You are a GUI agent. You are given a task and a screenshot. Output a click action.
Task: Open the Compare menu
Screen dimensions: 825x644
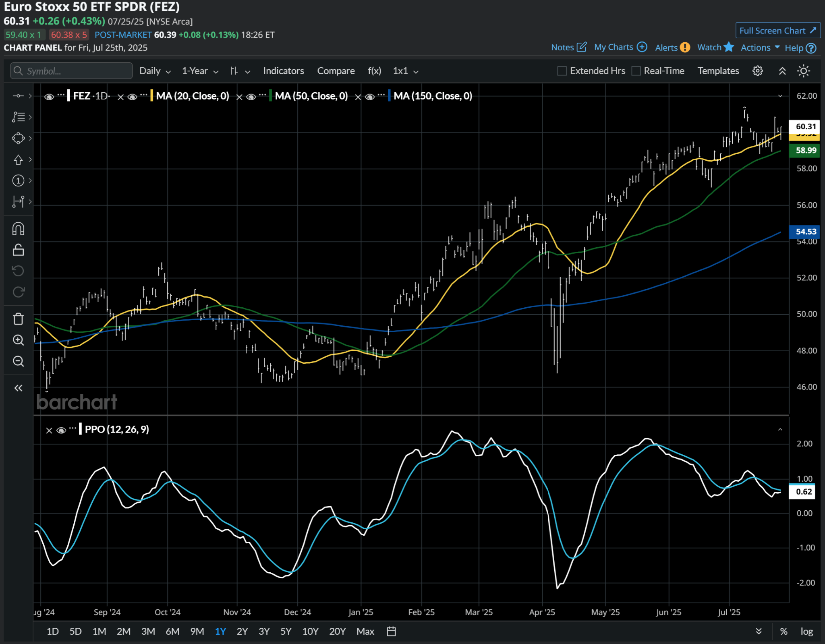pos(336,71)
